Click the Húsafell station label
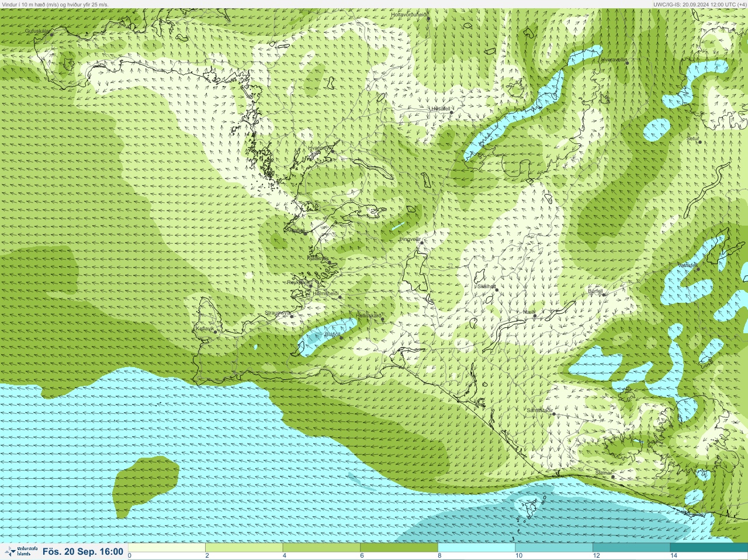Image resolution: width=748 pixels, height=560 pixels. point(441,109)
